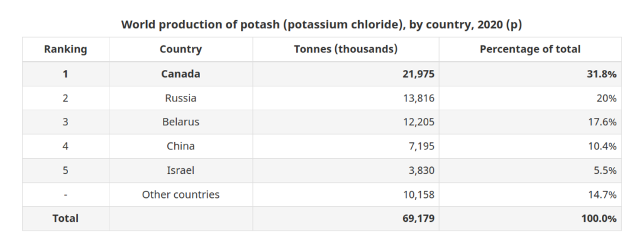Click Russia's 13,816 tonnes value
Viewport: 644px width, 242px height.
418,98
